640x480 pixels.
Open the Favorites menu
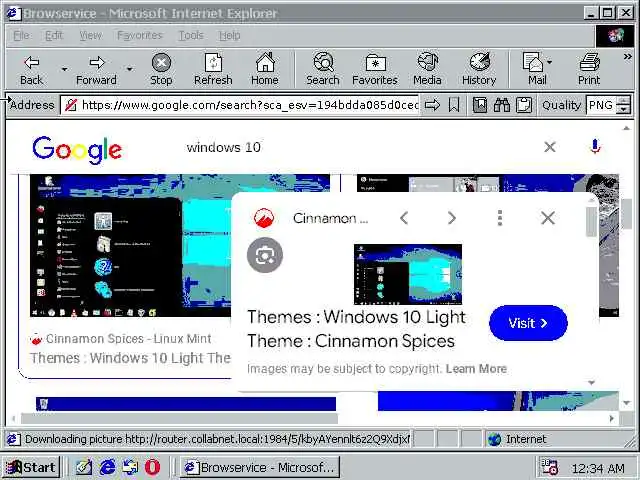click(x=140, y=36)
